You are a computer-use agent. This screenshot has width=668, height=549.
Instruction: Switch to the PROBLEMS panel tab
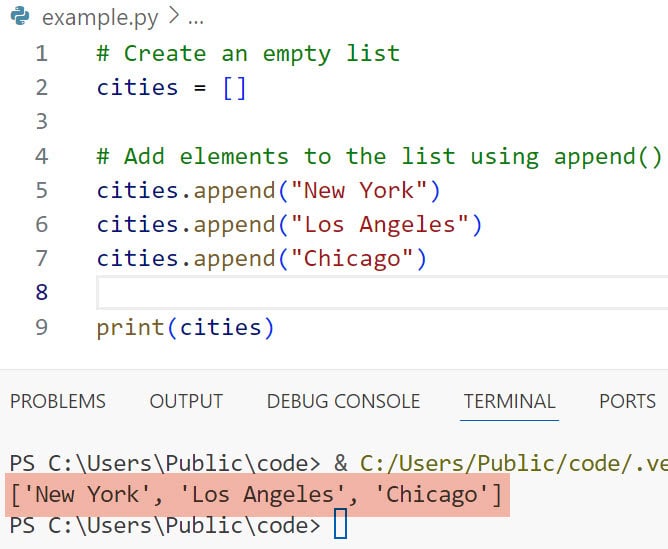point(58,401)
